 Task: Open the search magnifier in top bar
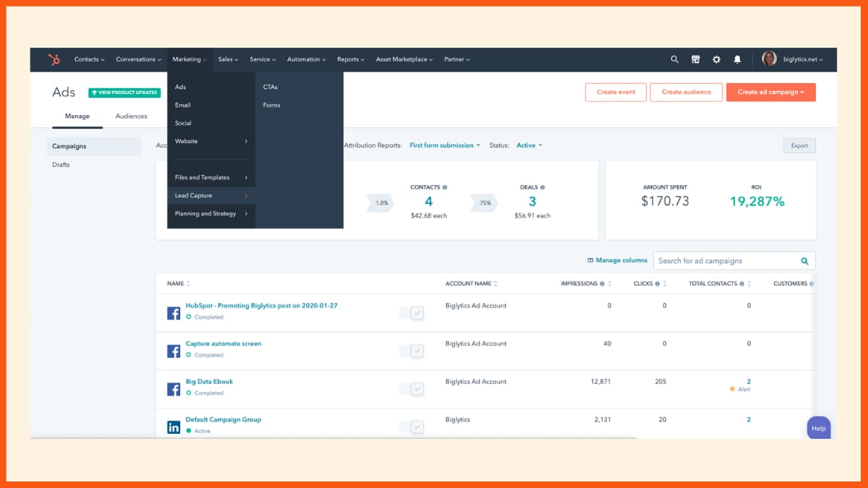coord(675,59)
